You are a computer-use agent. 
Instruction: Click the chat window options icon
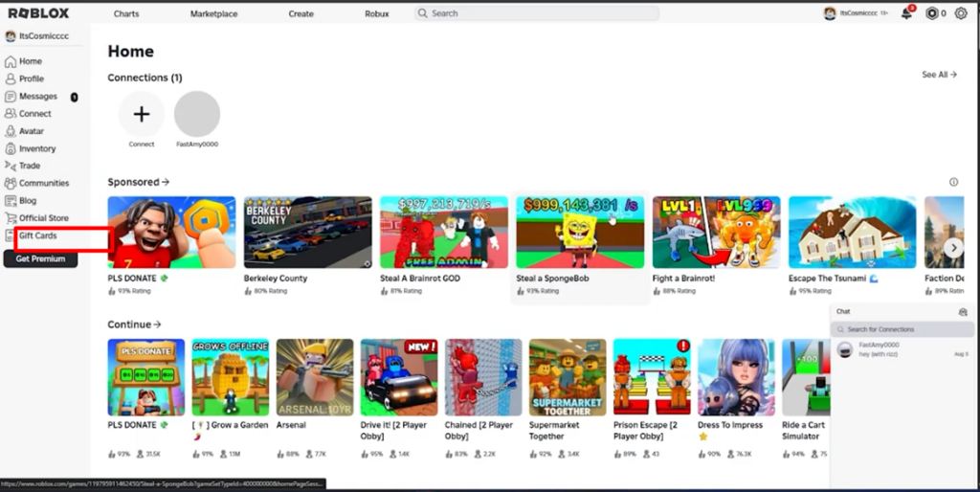(963, 311)
